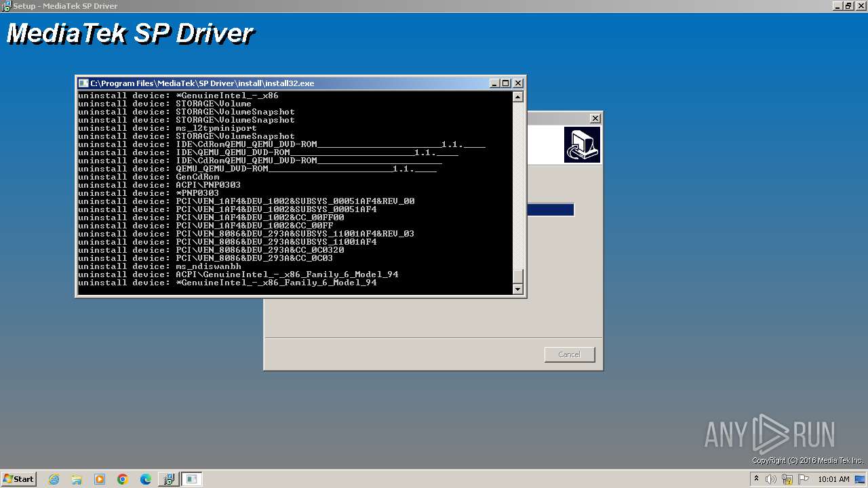Show hidden system tray icons
The image size is (868, 488).
tap(756, 479)
